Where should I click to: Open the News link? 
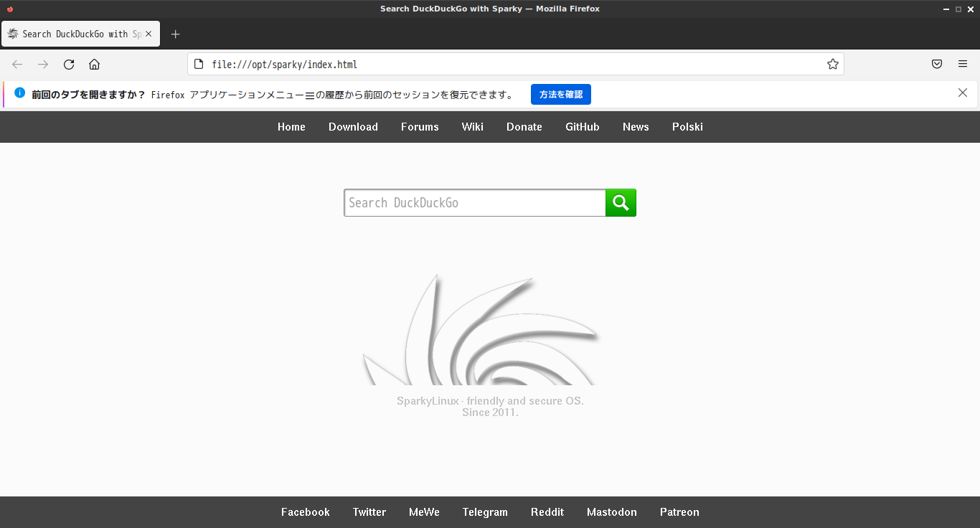coord(636,127)
